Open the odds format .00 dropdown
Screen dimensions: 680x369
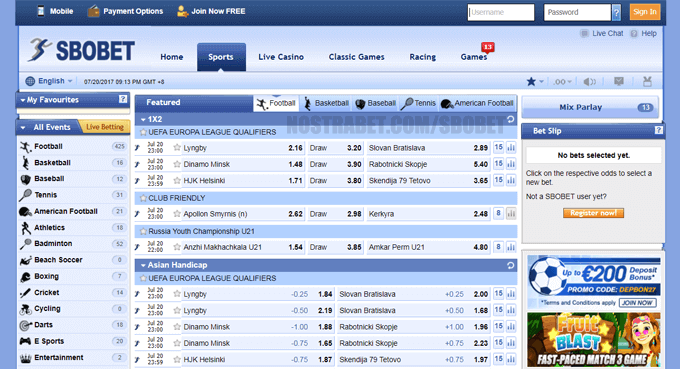click(562, 82)
